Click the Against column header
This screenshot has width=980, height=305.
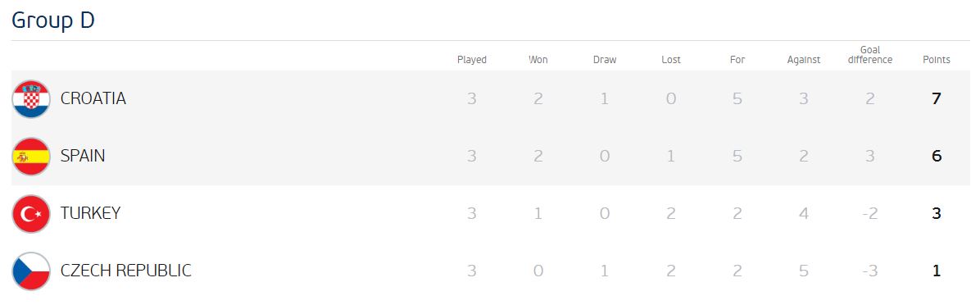coord(804,60)
